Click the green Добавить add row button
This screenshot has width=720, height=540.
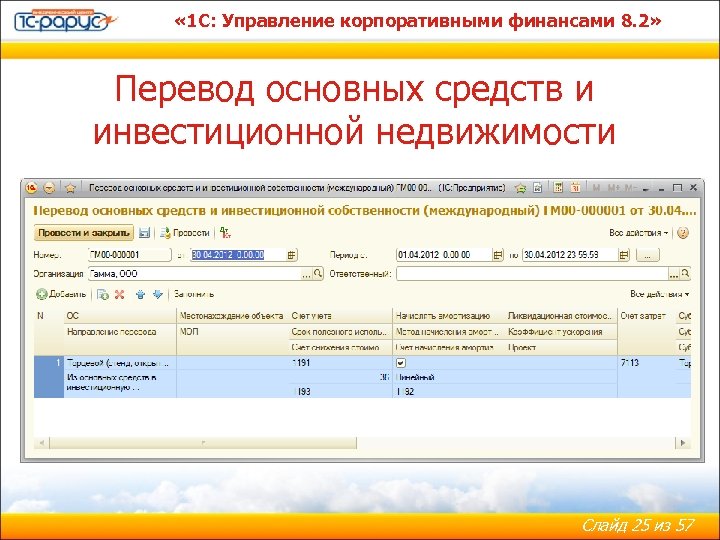click(61, 294)
